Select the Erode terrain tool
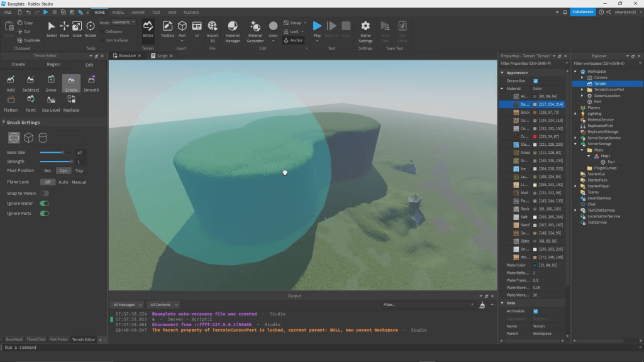This screenshot has height=362, width=644. pyautogui.click(x=71, y=84)
